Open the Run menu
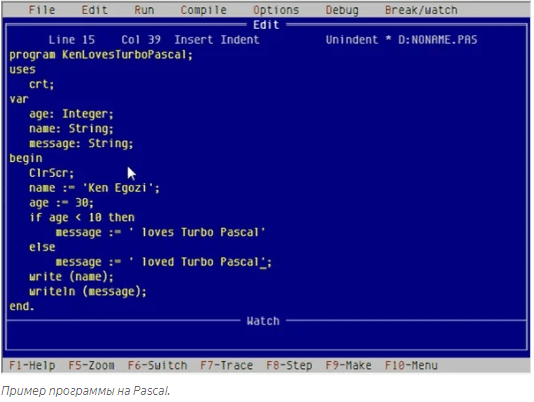The width and height of the screenshot is (534, 402). [144, 10]
